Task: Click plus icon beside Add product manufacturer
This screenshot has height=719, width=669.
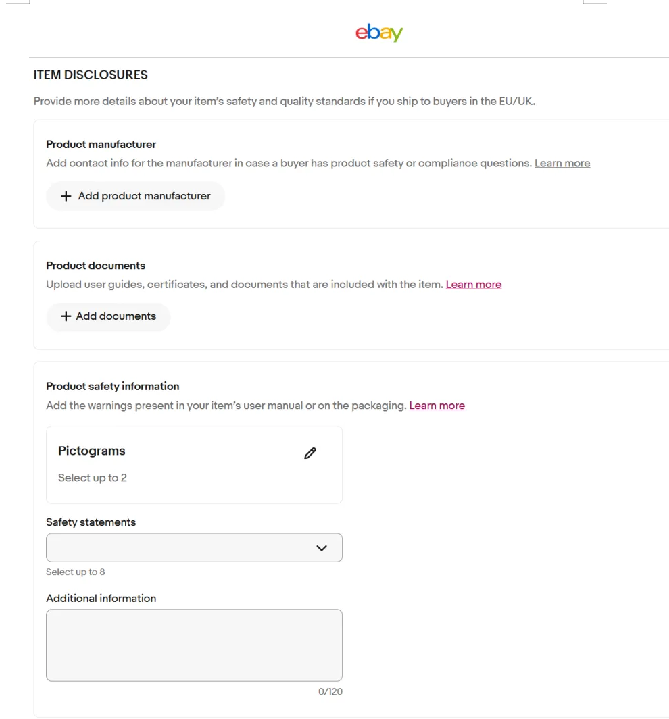Action: click(66, 196)
